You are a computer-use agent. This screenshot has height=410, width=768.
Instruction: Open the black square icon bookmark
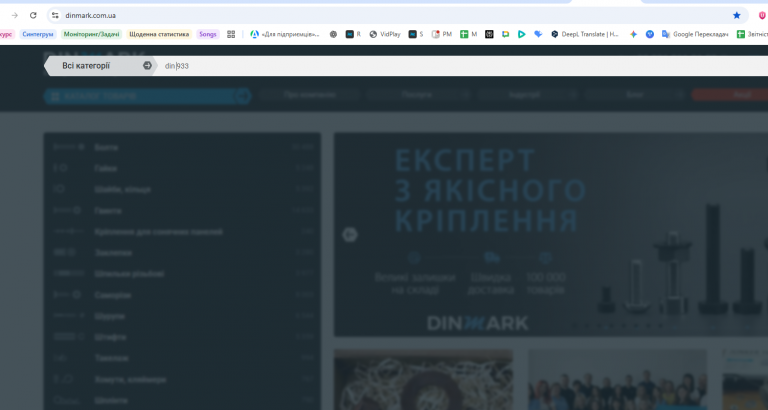coord(489,34)
